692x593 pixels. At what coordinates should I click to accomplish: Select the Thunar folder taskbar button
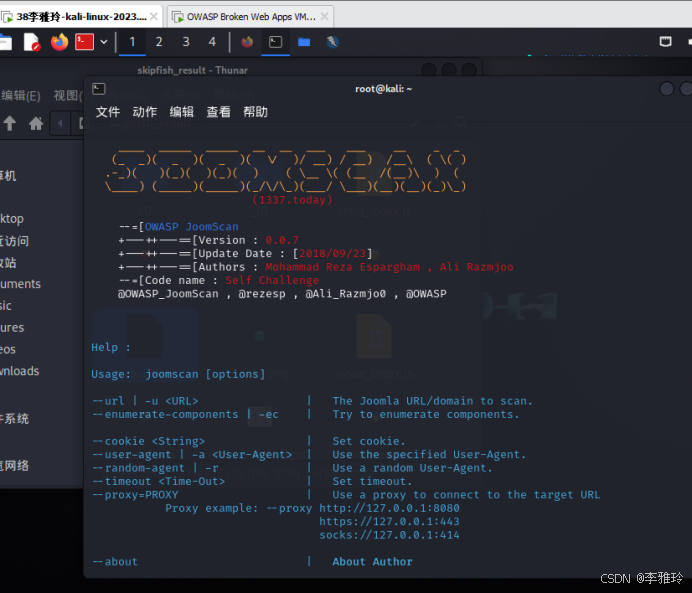304,42
